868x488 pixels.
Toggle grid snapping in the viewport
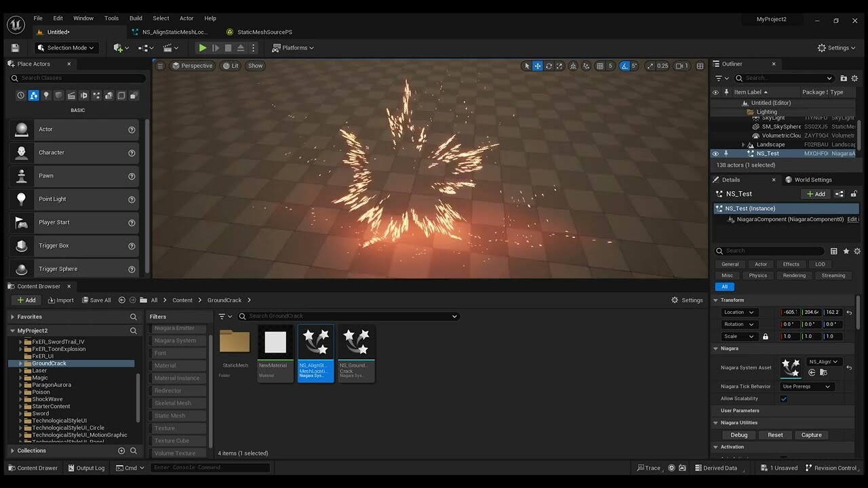[x=601, y=65]
